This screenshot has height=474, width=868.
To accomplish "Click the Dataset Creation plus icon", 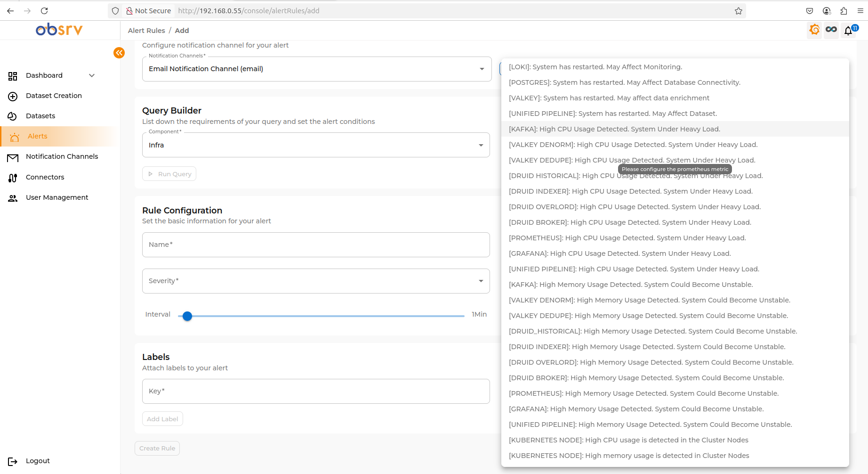I will tap(13, 96).
